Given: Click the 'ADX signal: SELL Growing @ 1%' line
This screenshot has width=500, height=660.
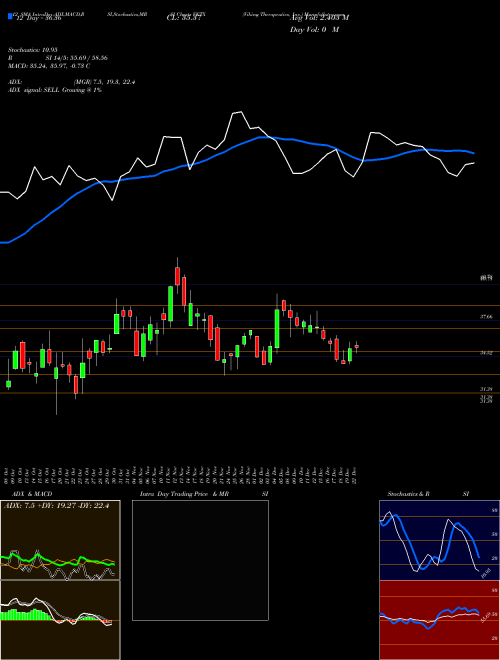Looking at the screenshot, I should (55, 90).
